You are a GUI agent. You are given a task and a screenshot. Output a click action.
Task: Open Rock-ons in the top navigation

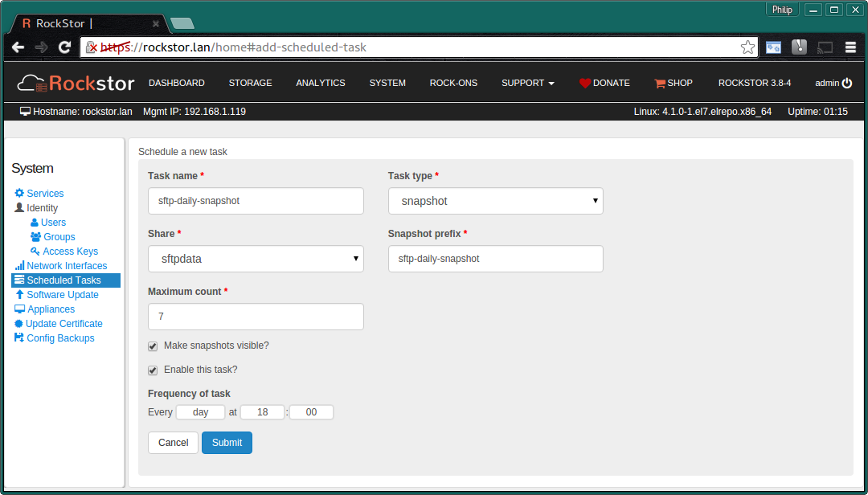(x=453, y=83)
